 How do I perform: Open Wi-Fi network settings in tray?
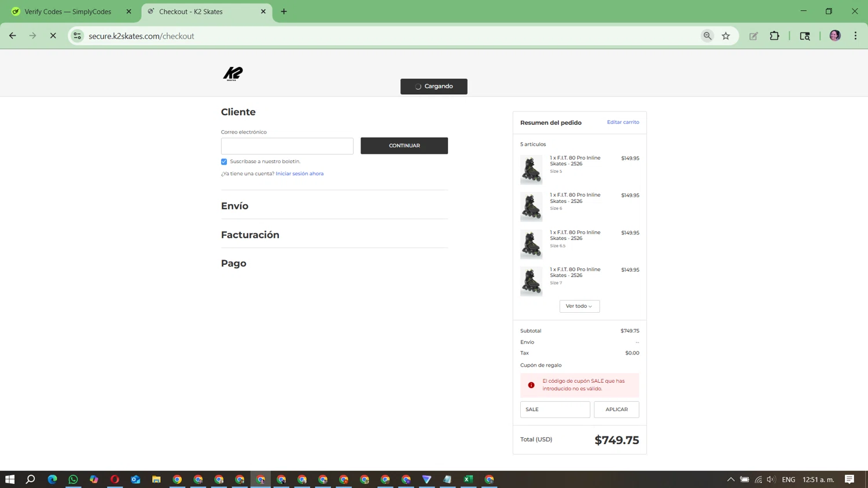[758, 479]
